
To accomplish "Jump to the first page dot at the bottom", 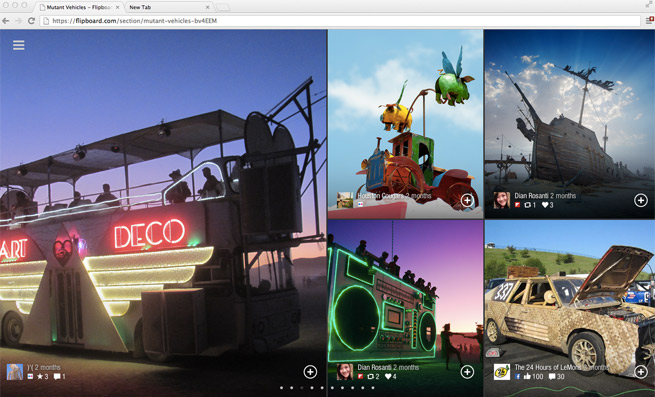I will [282, 388].
